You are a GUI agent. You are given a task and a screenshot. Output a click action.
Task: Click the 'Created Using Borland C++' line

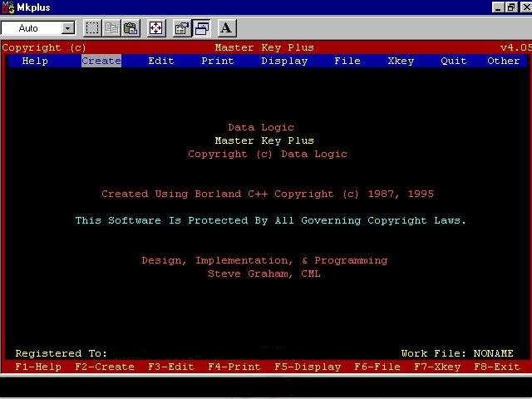point(268,194)
